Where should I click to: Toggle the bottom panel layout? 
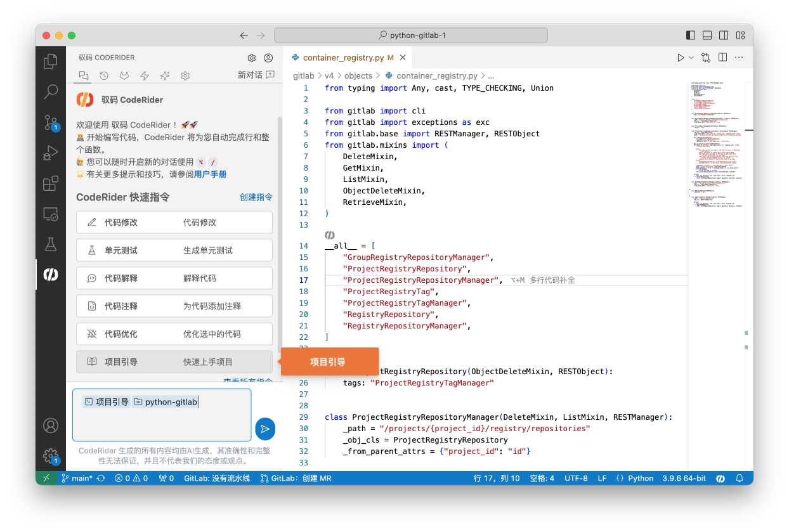click(x=707, y=36)
